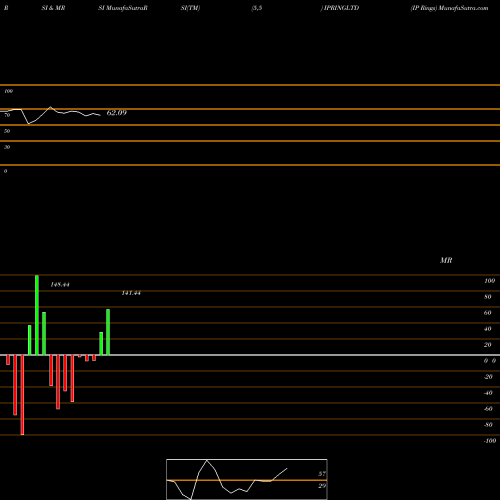500x500 pixels.
Task: Open the small RSI preview chart at bottom
Action: (x=247, y=479)
